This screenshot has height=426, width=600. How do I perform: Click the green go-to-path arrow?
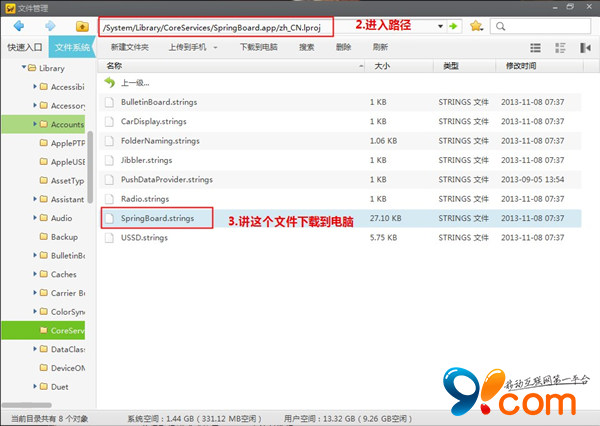(x=453, y=25)
